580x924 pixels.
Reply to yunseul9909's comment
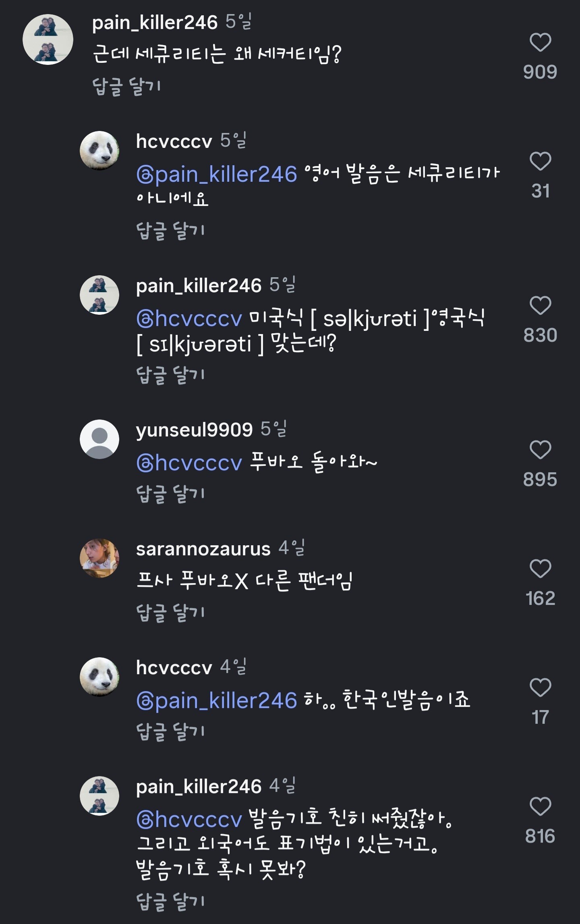point(170,494)
